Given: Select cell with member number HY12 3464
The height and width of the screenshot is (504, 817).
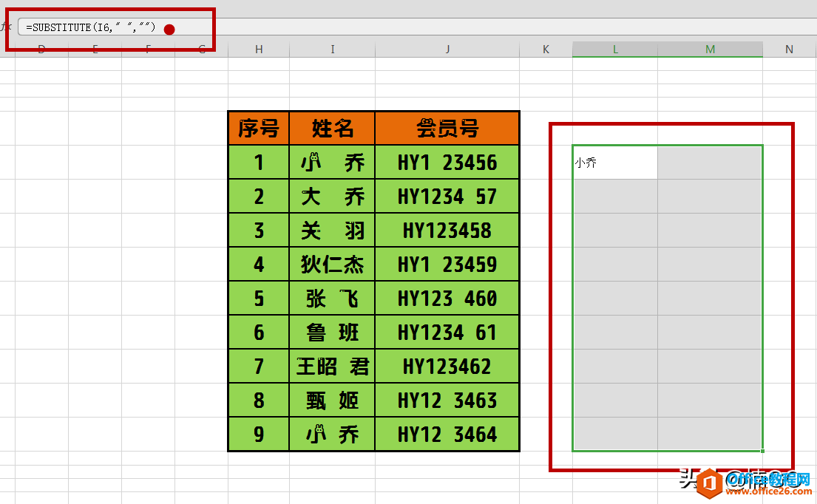Looking at the screenshot, I should coord(447,435).
